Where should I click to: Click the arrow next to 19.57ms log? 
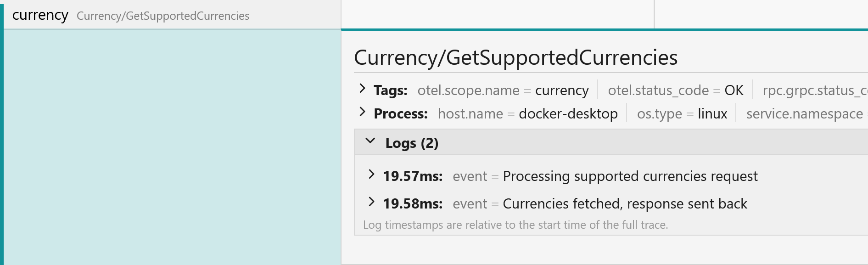coord(371,175)
